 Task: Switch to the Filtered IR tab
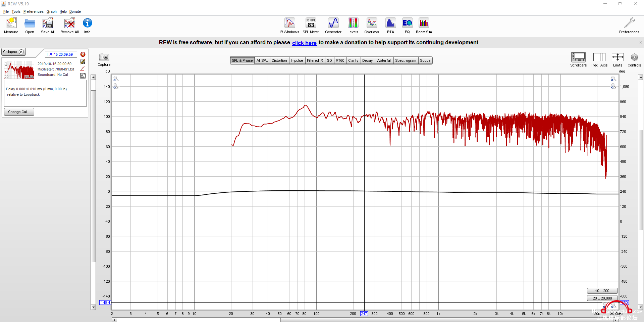point(315,60)
